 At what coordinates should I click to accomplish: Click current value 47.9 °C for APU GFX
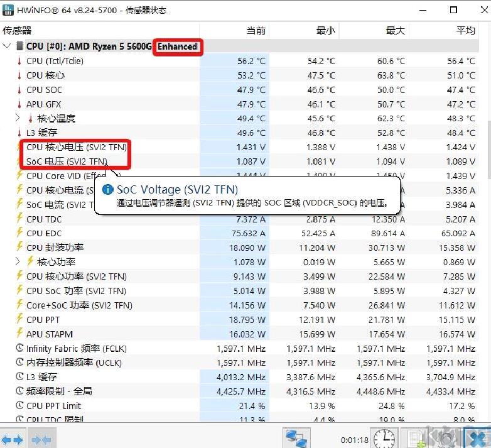point(251,104)
